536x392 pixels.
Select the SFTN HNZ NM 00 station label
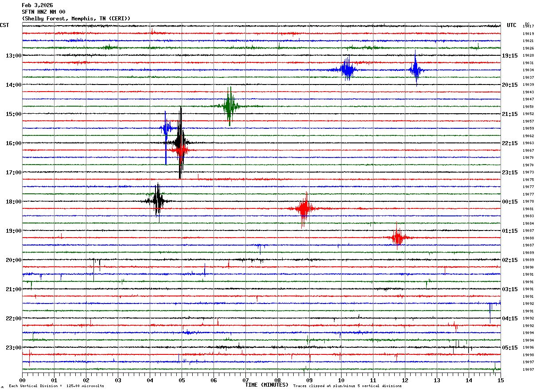click(43, 12)
